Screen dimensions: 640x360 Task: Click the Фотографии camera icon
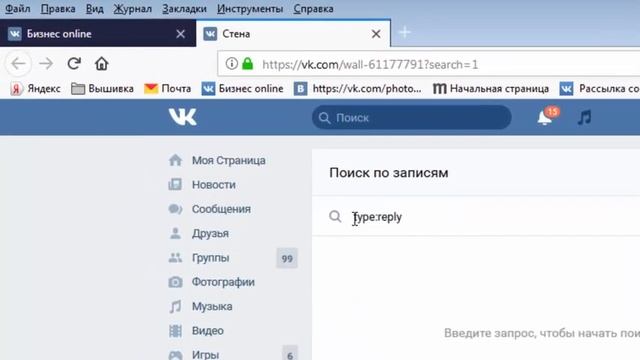176,282
